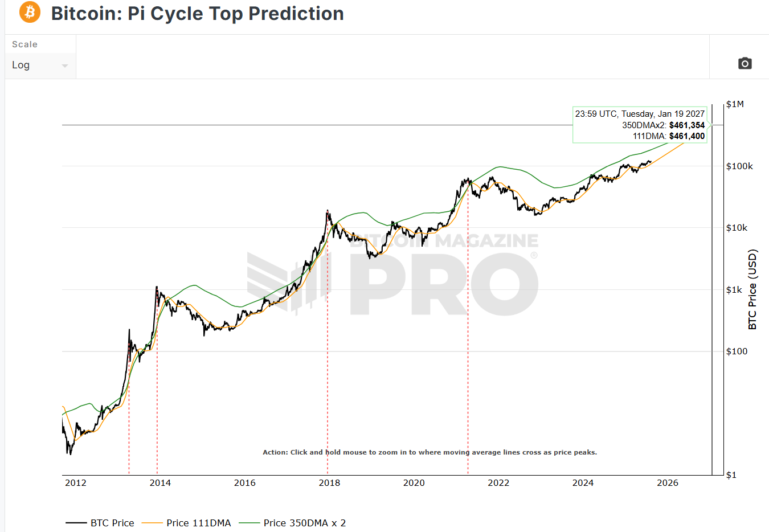769x532 pixels.
Task: Click the tooltip box showing Jan 19 2027 data
Action: point(639,125)
